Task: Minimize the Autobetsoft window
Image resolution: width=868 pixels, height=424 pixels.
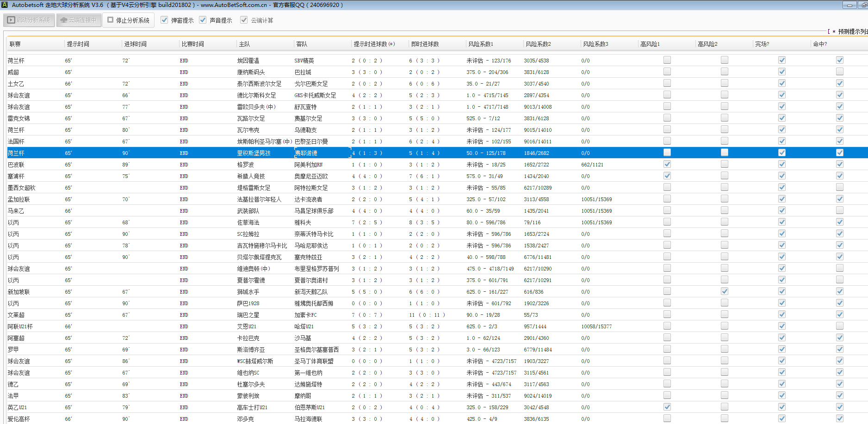Action: coord(849,5)
